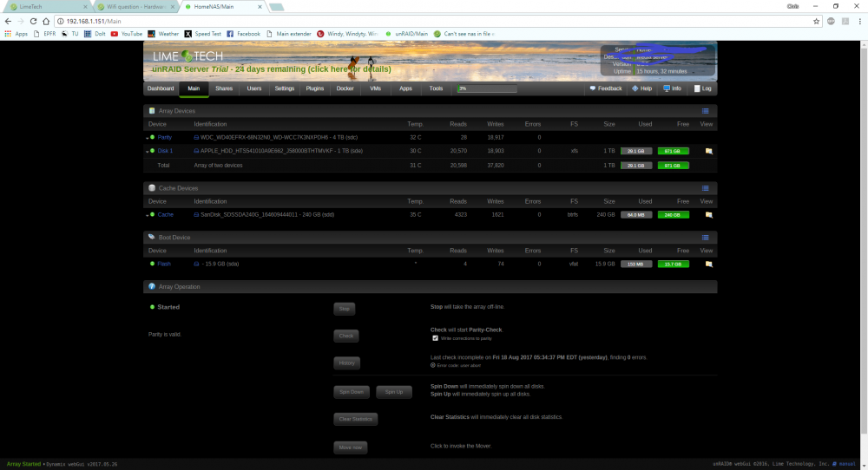
Task: Open the Speed Test bookmark
Action: (x=202, y=34)
